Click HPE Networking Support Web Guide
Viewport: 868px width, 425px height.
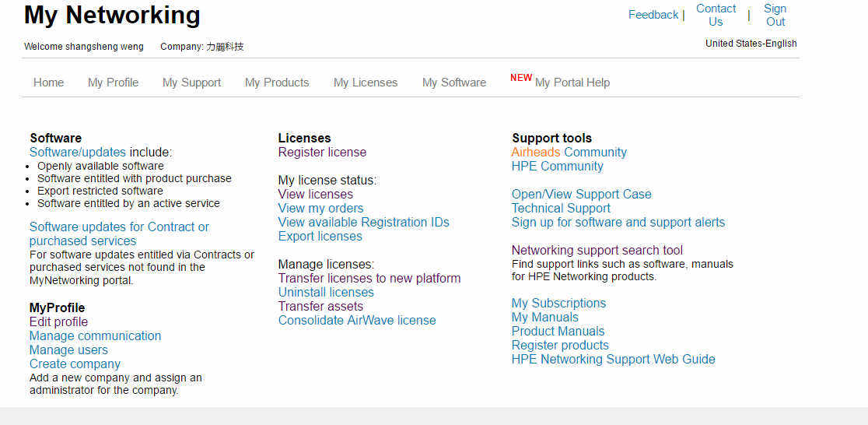(x=614, y=359)
